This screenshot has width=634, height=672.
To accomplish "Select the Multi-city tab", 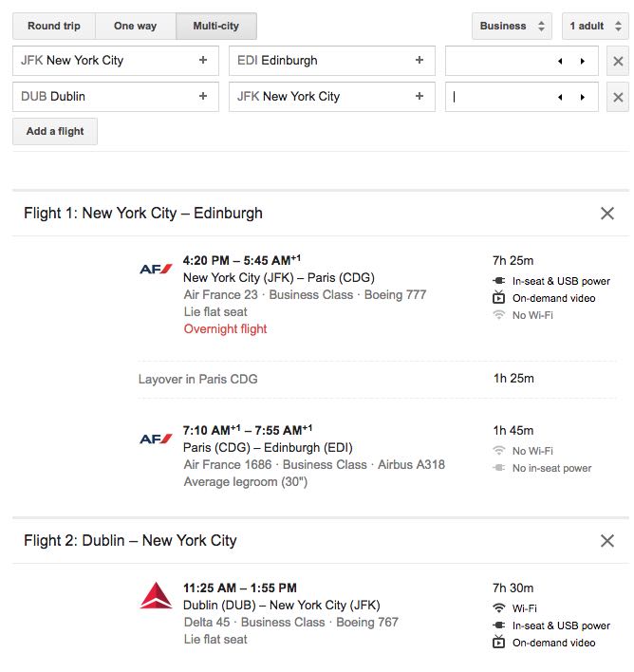I will (216, 26).
